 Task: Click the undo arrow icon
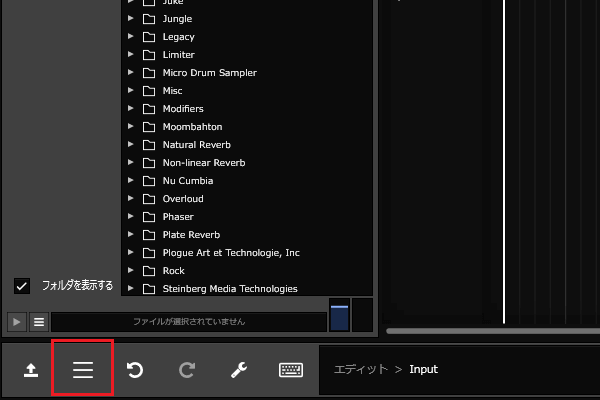(x=134, y=370)
